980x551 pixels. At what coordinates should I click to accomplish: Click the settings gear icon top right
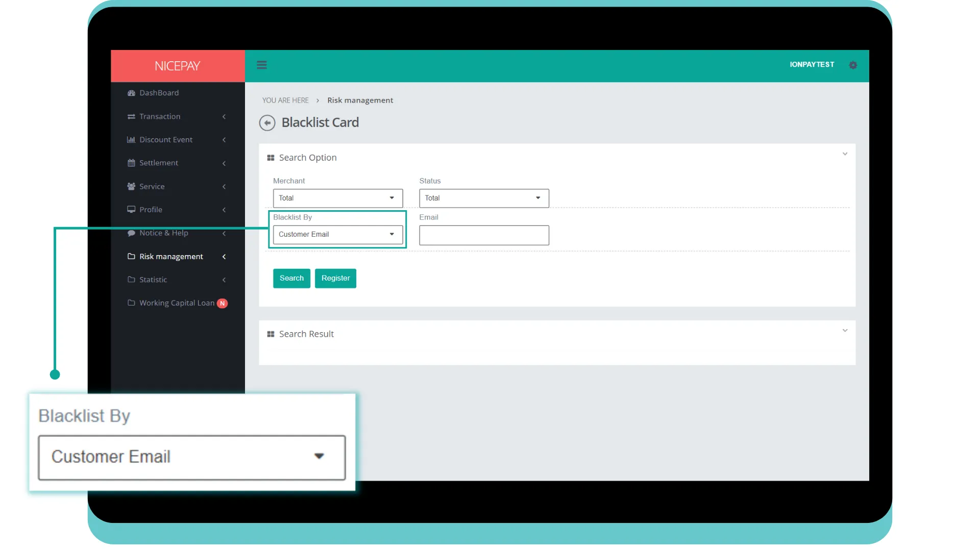(x=853, y=65)
